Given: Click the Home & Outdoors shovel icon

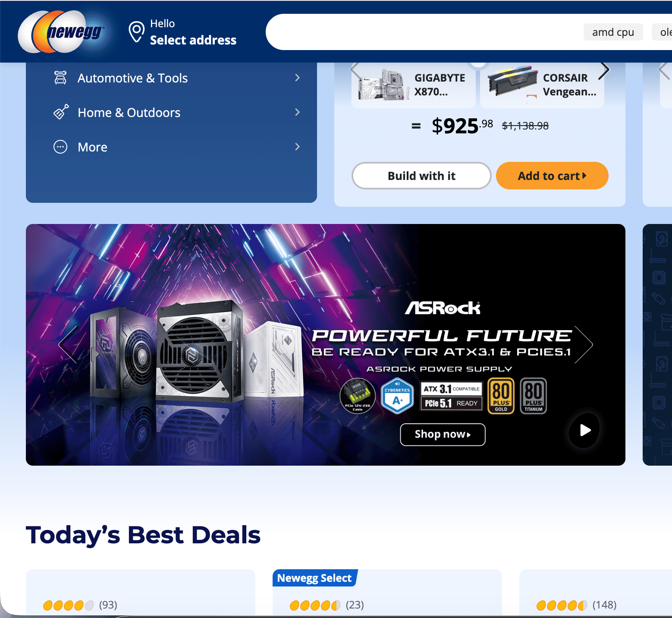Looking at the screenshot, I should pos(61,112).
